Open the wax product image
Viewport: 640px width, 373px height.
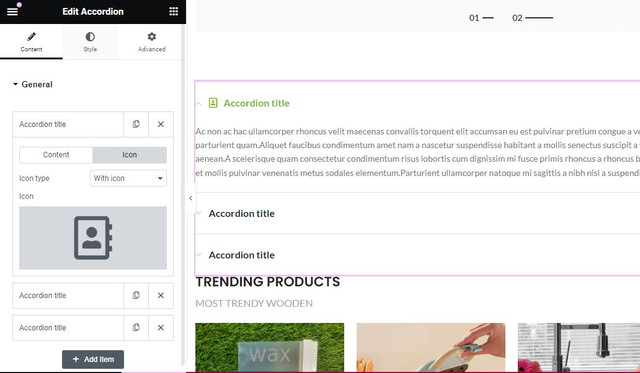(x=269, y=347)
